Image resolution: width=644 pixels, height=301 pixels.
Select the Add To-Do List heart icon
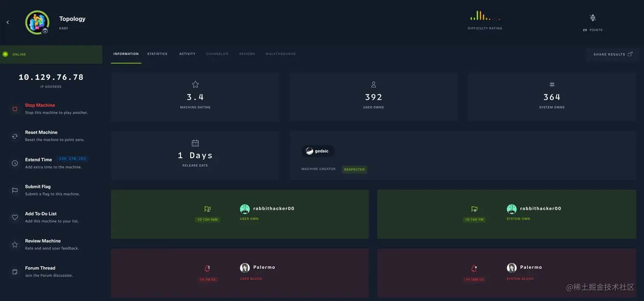[14, 217]
